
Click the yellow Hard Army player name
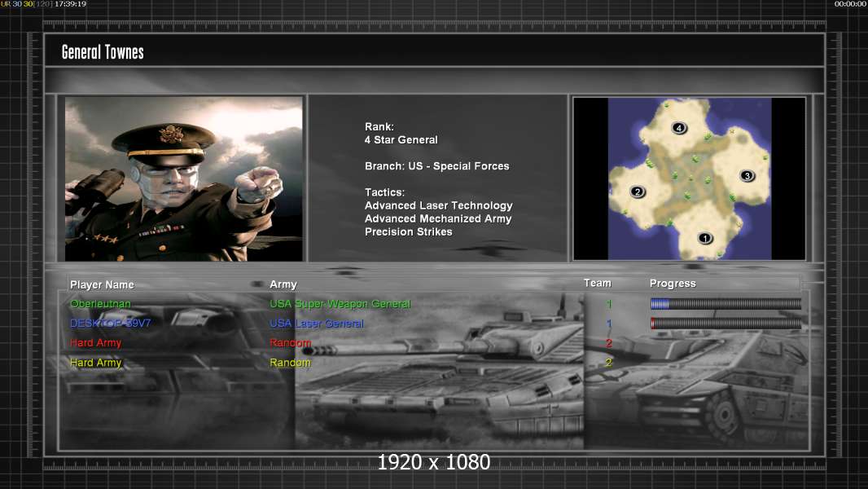(x=96, y=362)
